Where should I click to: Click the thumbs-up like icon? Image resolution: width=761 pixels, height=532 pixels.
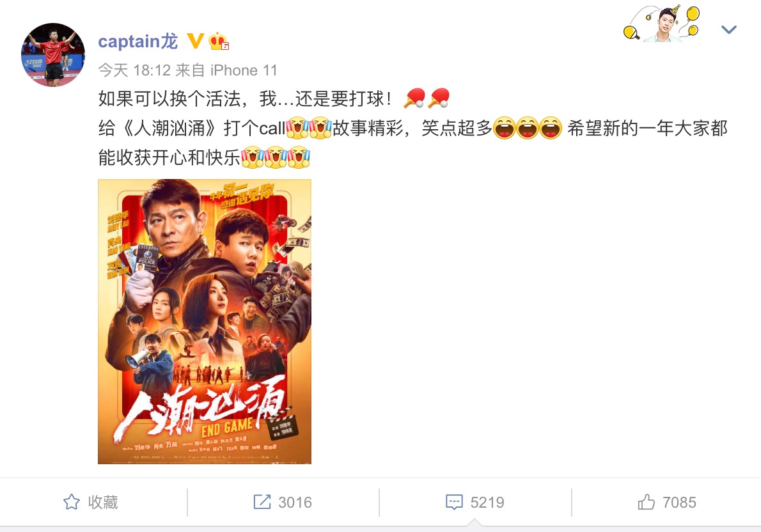(646, 502)
